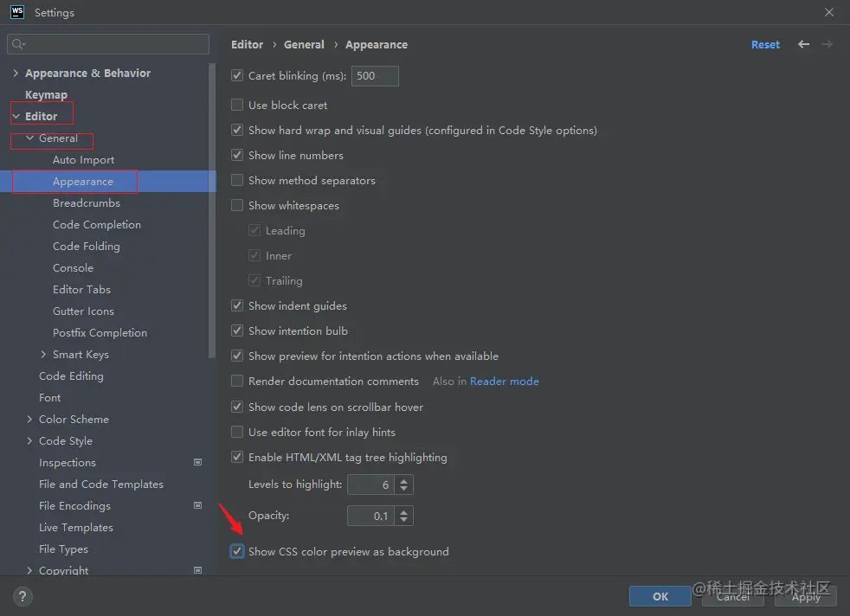This screenshot has width=850, height=616.
Task: Toggle Show hard wrap and visual guides
Action: [x=237, y=130]
